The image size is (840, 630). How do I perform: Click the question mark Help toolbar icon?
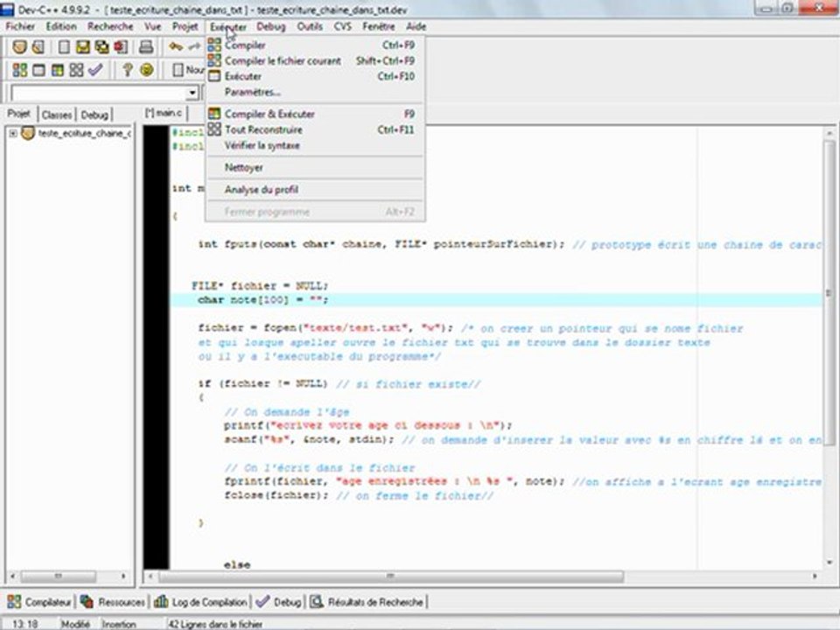127,70
